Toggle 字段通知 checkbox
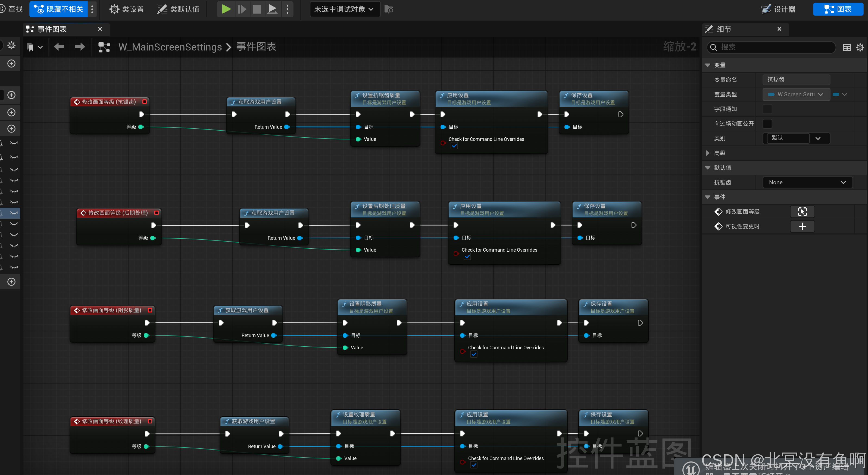 (x=767, y=109)
